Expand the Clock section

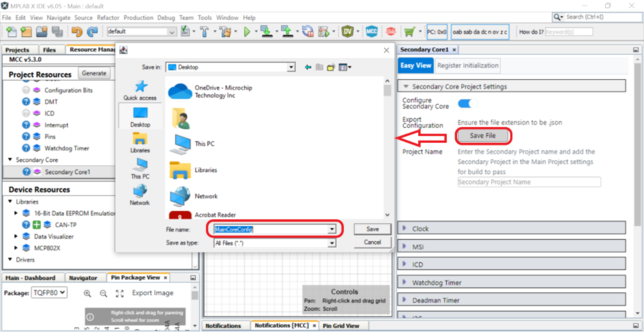[x=512, y=228]
